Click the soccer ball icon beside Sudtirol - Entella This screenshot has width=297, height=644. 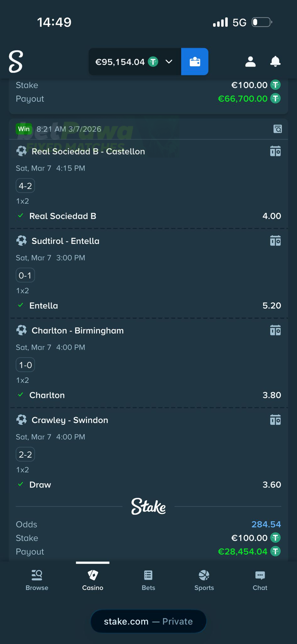click(x=21, y=241)
